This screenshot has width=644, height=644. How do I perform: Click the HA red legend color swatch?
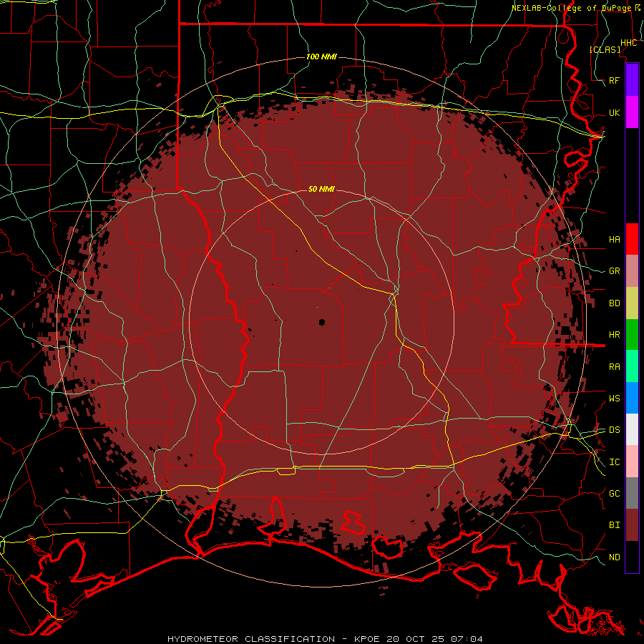[x=632, y=239]
